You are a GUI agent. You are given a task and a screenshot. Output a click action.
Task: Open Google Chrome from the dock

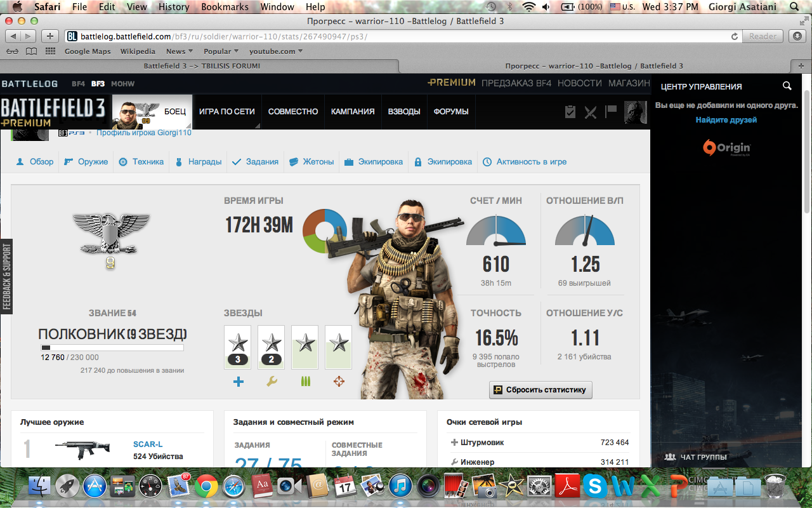[x=206, y=486]
